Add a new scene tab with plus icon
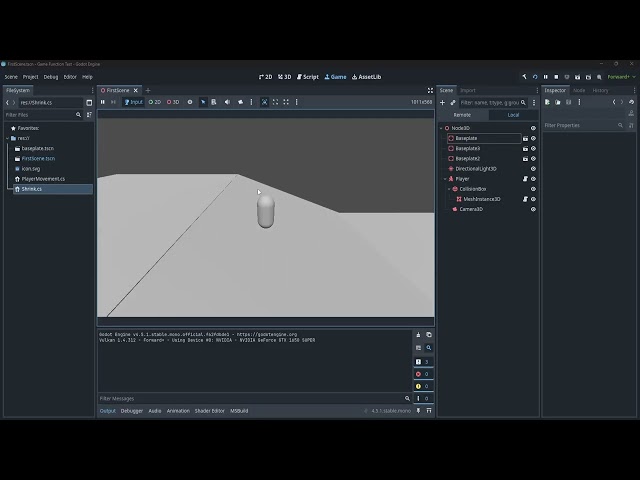Screen dimensions: 640x480 148,90
